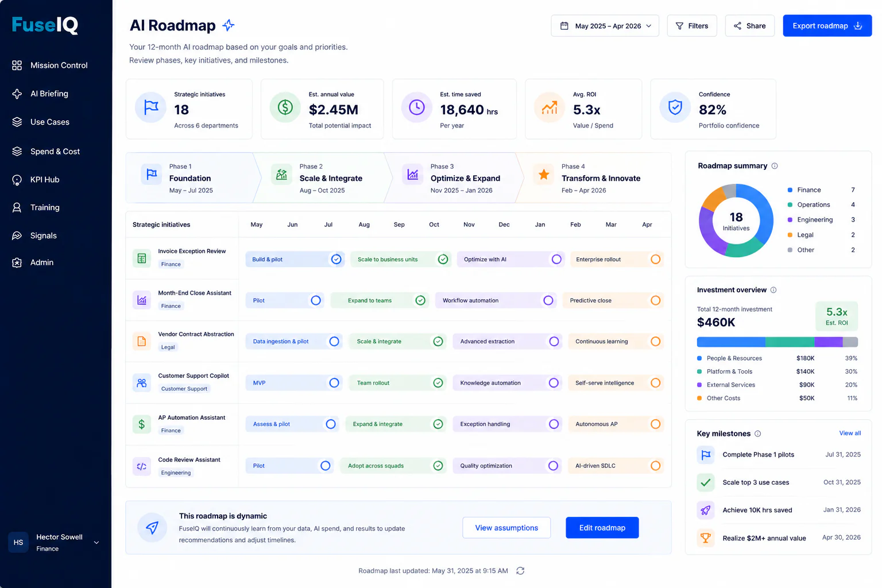Viewport: 882px width, 588px height.
Task: Select Phase 2 Scale & Integrate tab
Action: point(322,178)
